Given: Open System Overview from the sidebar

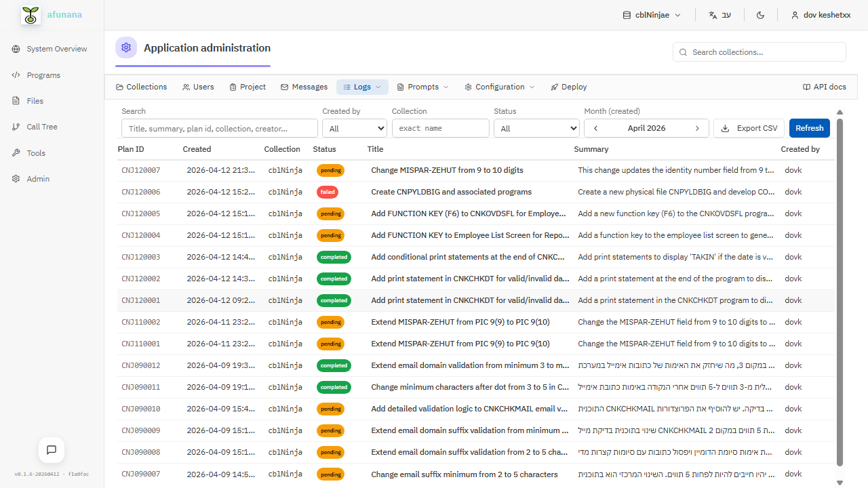Looking at the screenshot, I should (56, 48).
